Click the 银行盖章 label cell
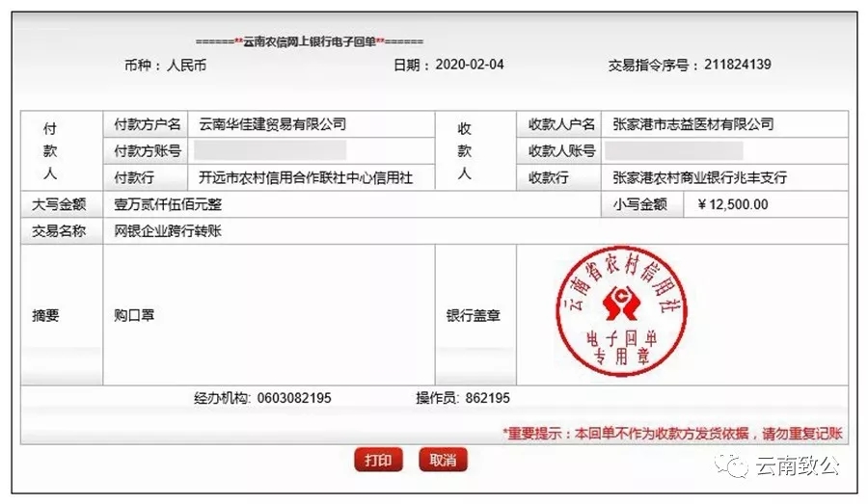Viewport: 868px width, 504px height. click(x=475, y=315)
